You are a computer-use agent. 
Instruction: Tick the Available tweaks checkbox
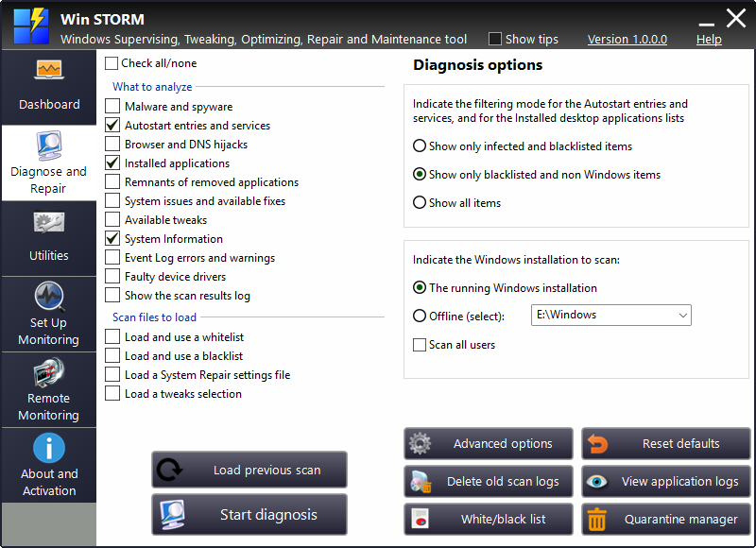[x=112, y=219]
